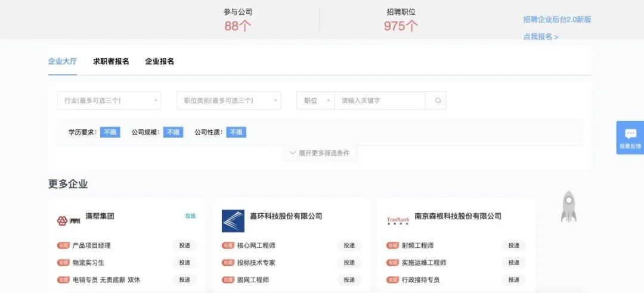Open the 职位类别 category dropdown
The height and width of the screenshot is (293, 644).
click(x=229, y=101)
